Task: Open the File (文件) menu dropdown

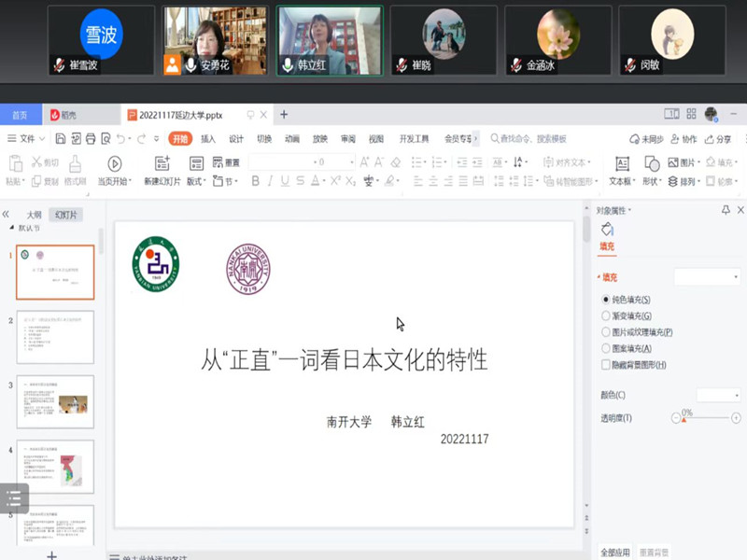Action: (x=30, y=139)
